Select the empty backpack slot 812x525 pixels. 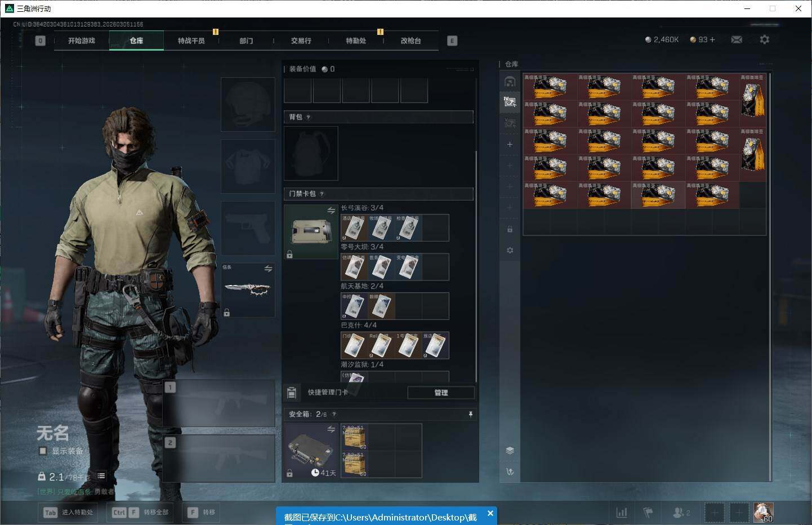tap(311, 153)
